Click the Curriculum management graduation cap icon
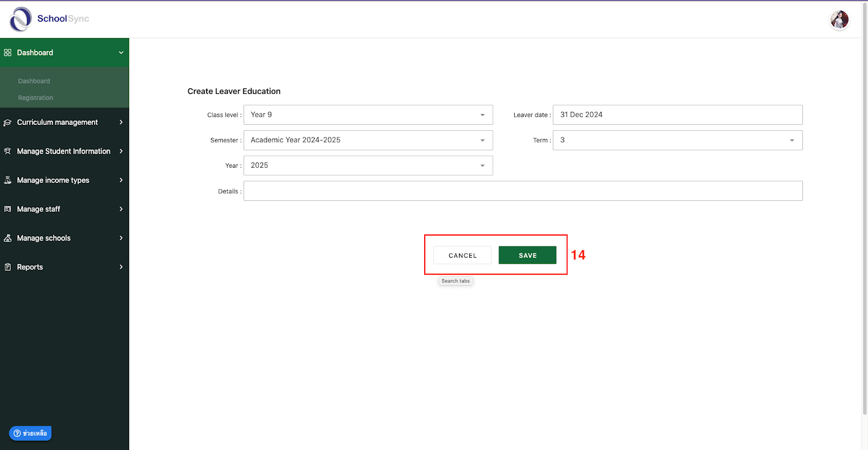 (x=8, y=123)
